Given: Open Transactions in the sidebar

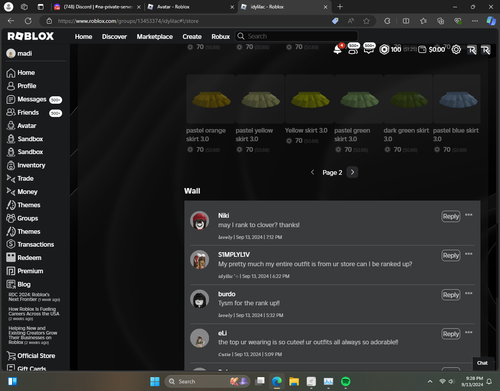Looking at the screenshot, I should [30, 245].
